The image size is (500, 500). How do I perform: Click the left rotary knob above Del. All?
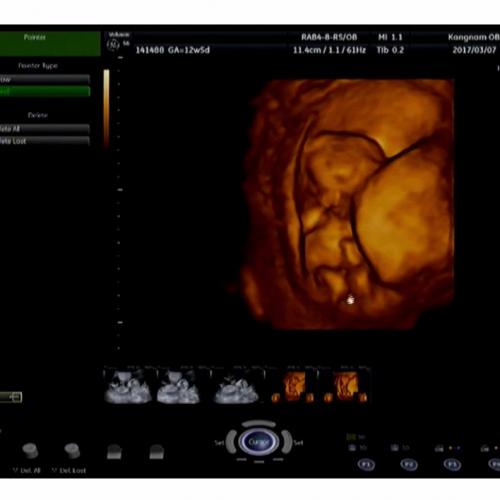click(30, 451)
